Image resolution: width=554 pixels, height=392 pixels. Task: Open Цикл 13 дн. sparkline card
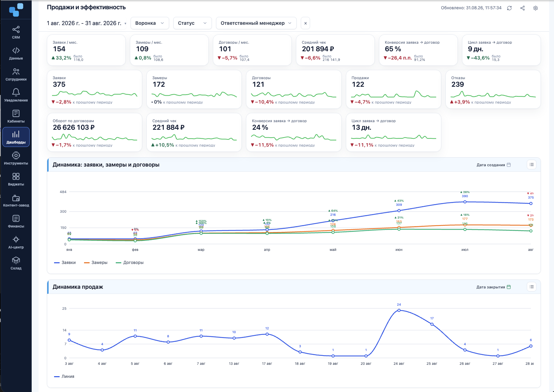[393, 133]
